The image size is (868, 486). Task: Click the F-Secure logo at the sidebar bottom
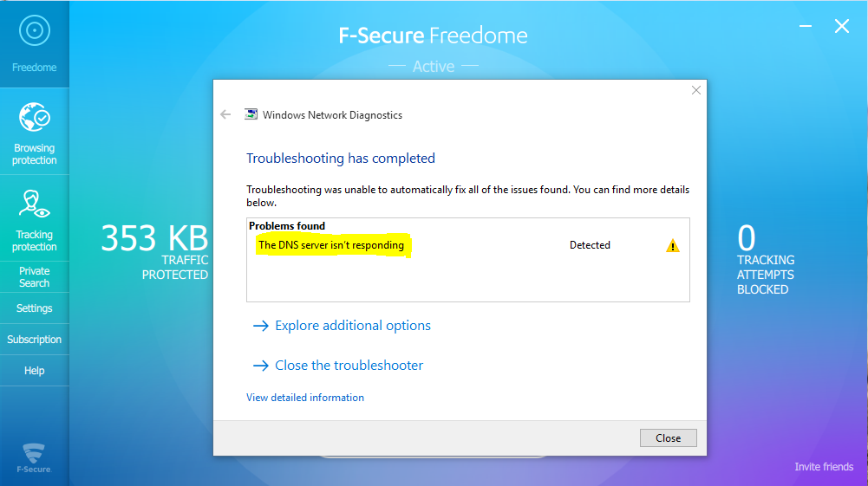pos(34,457)
